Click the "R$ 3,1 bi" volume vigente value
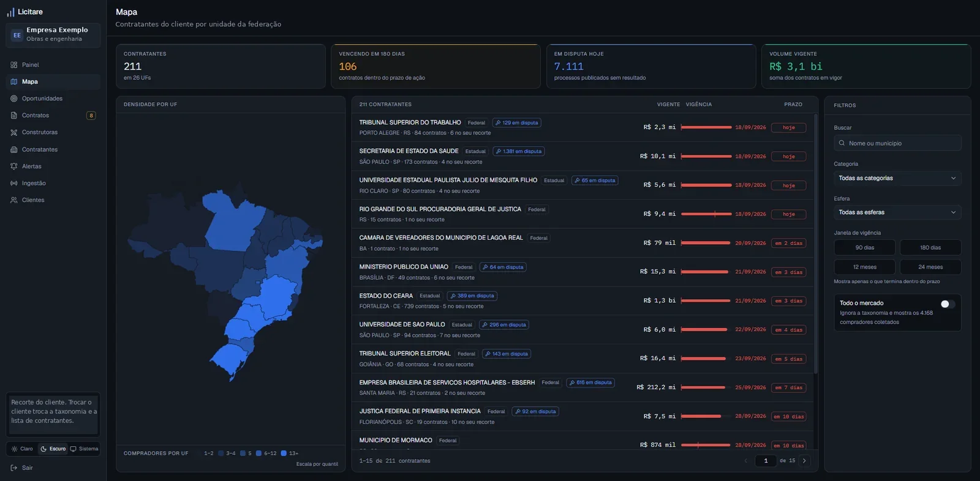 point(796,67)
